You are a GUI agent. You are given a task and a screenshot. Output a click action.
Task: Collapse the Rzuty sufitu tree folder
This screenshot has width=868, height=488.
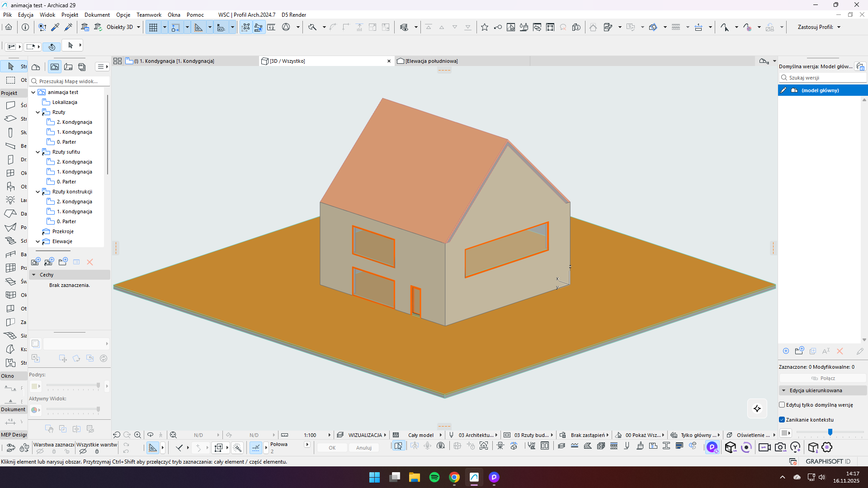[38, 152]
